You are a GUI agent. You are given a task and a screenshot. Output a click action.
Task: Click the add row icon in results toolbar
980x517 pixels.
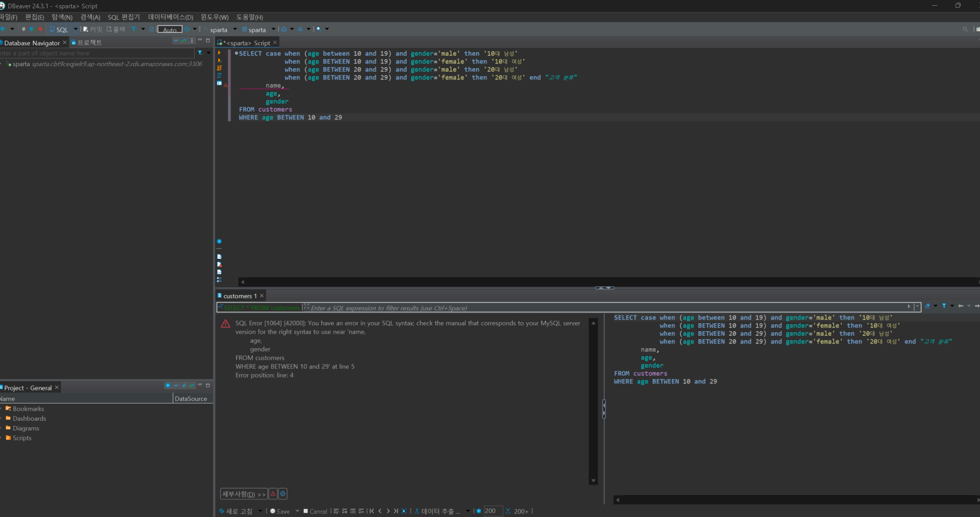[x=345, y=511]
